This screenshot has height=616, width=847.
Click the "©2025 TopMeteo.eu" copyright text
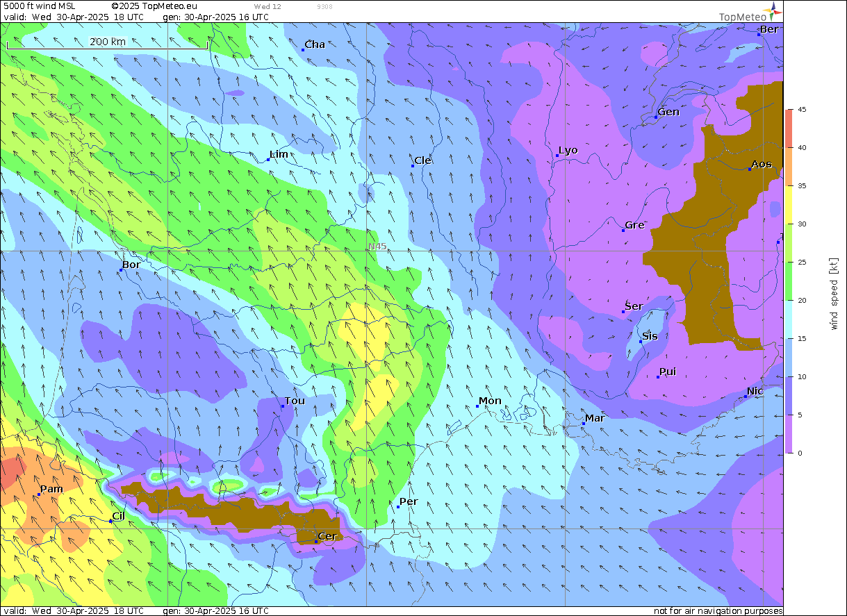[154, 6]
